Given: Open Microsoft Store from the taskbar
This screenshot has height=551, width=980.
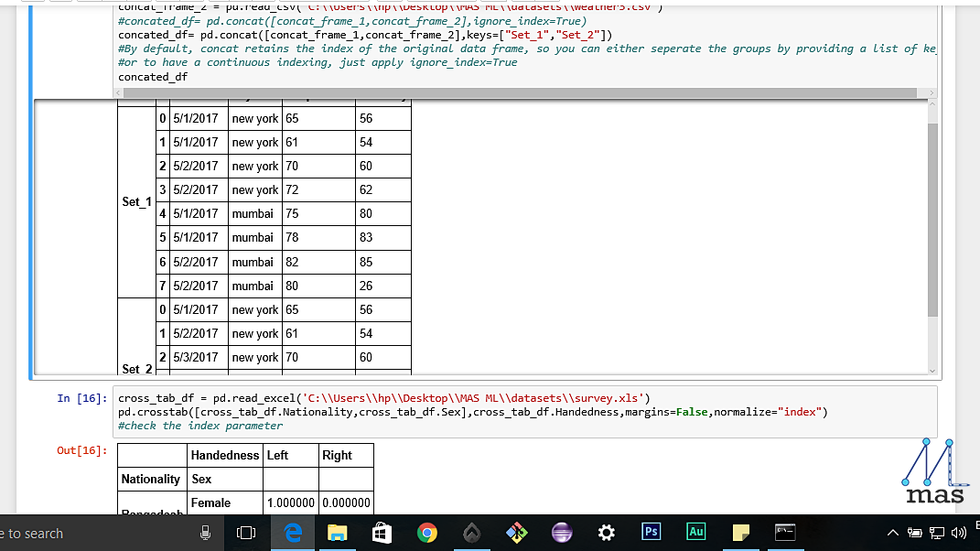Looking at the screenshot, I should 381,532.
